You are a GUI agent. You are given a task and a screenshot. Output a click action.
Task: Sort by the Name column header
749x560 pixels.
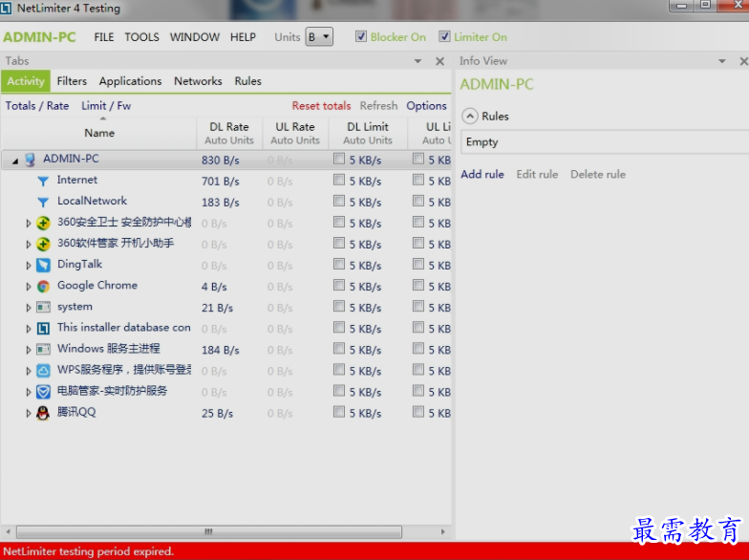(x=99, y=133)
